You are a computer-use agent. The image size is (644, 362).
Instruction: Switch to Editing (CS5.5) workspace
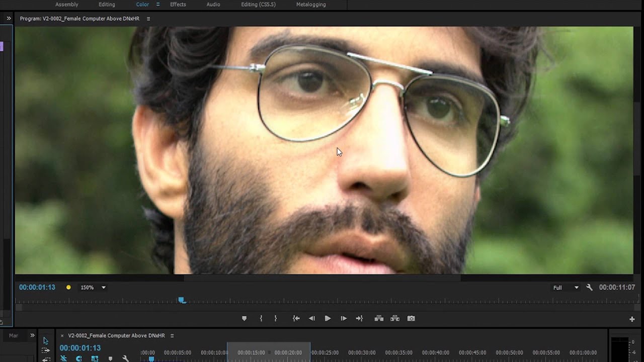[x=258, y=5]
